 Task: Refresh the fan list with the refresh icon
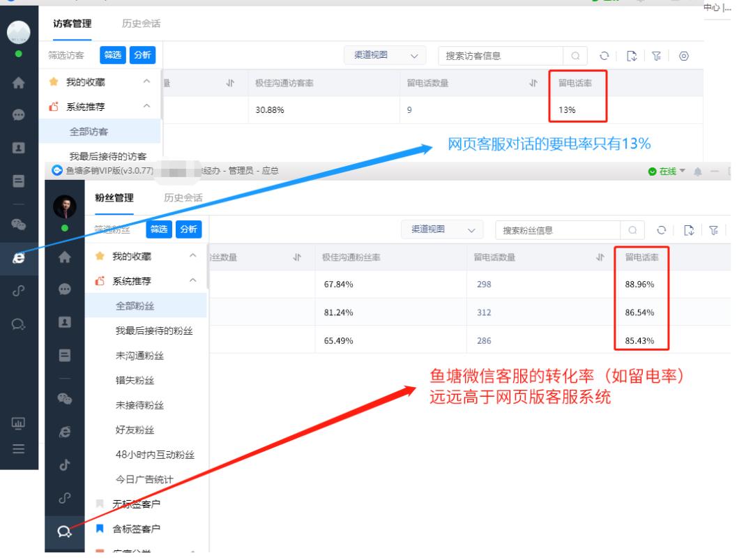click(x=662, y=231)
